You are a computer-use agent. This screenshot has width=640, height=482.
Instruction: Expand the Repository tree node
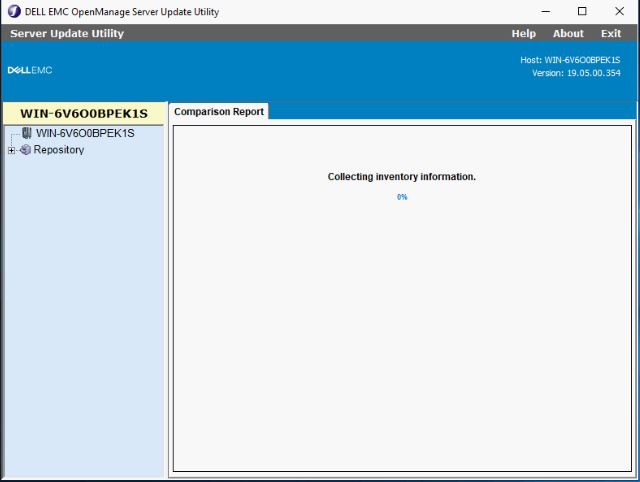pyautogui.click(x=11, y=150)
